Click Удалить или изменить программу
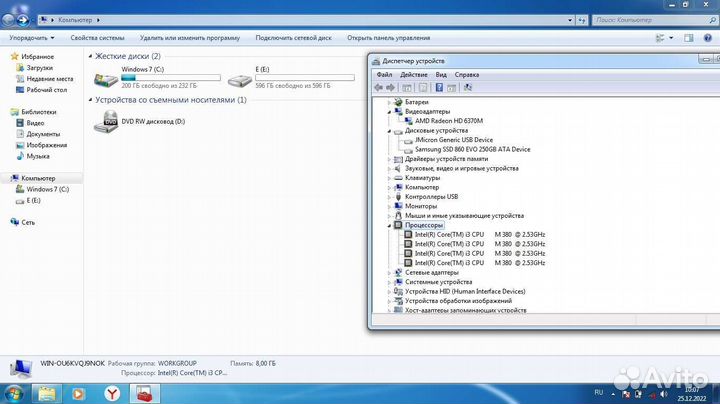The image size is (720, 404). pos(190,37)
